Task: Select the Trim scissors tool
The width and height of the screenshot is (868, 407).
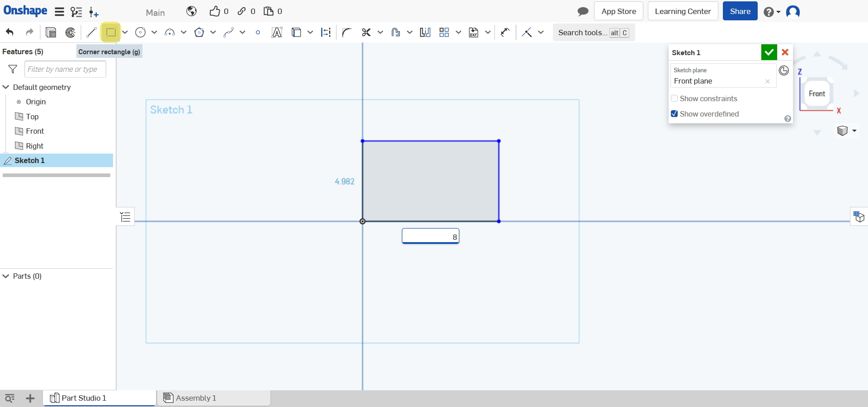Action: [x=366, y=33]
